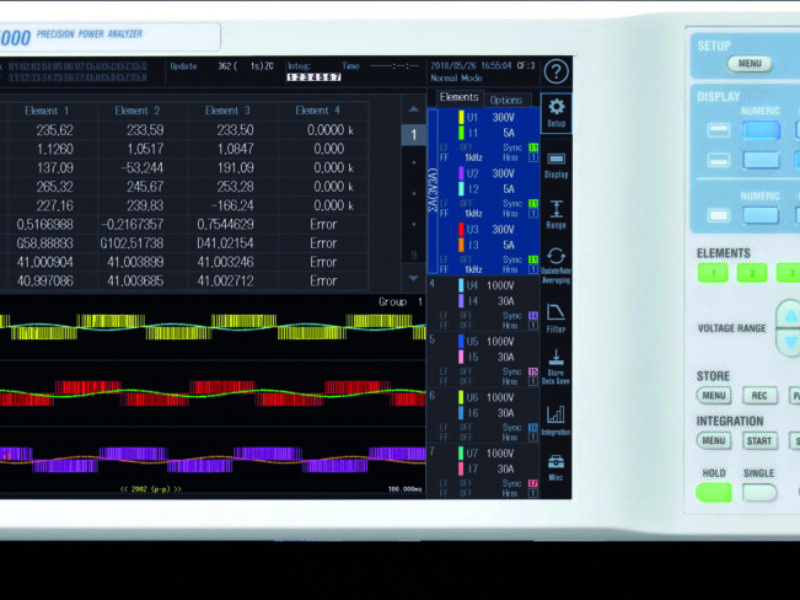Open the Setup gear icon

point(557,113)
